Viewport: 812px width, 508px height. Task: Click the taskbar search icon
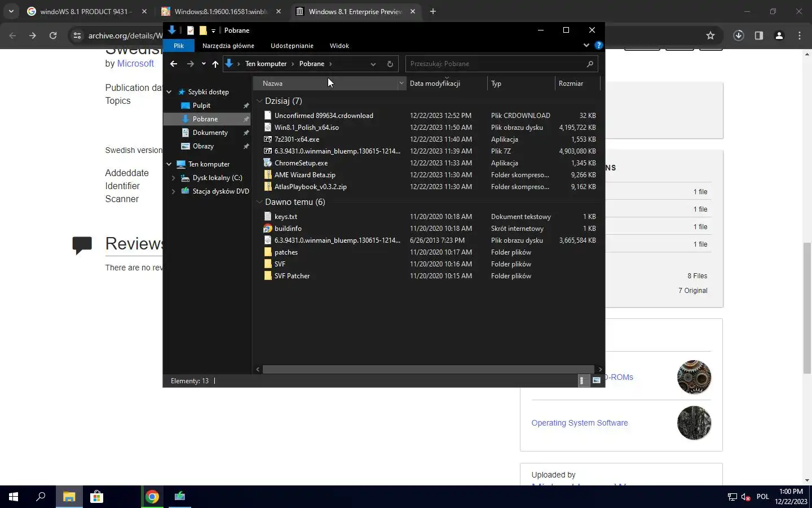coord(41,497)
